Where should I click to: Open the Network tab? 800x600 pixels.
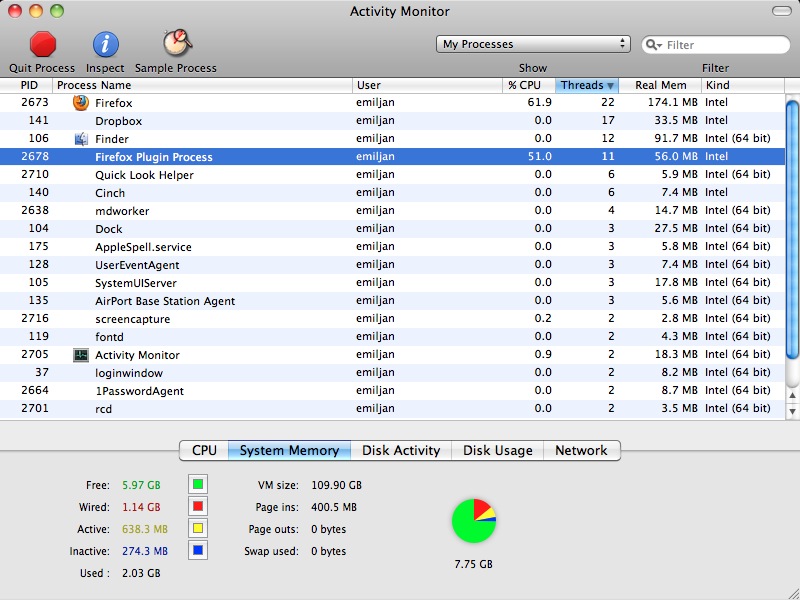582,451
